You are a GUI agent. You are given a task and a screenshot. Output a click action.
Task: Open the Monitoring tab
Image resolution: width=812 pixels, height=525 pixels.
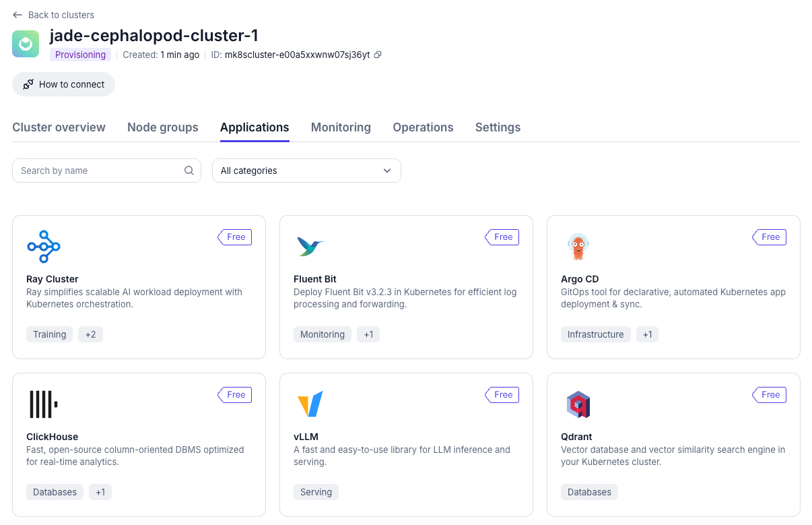tap(341, 127)
